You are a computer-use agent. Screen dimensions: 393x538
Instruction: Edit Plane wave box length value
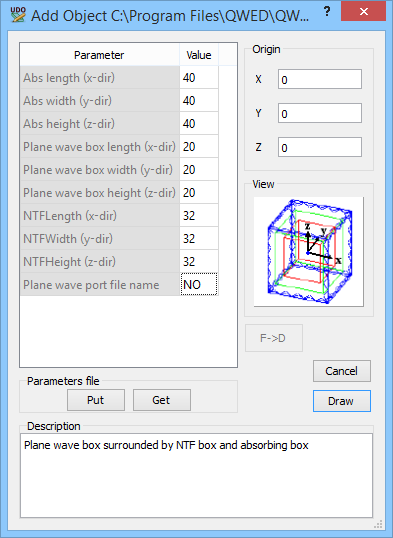(x=199, y=147)
